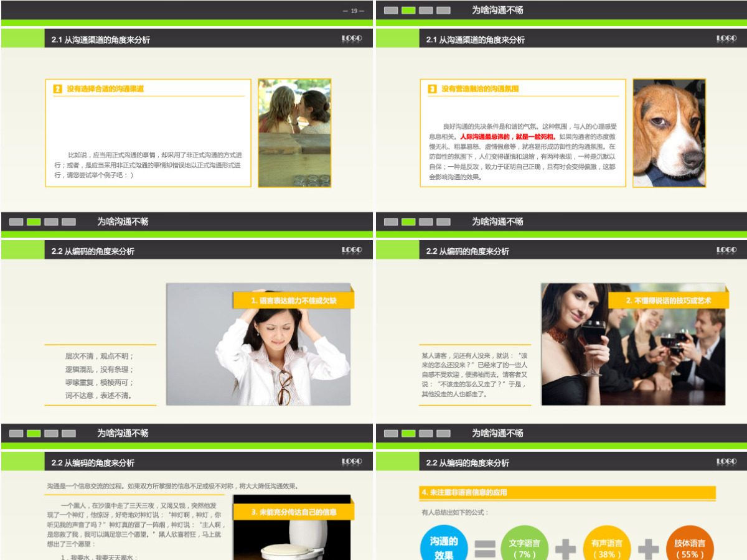The width and height of the screenshot is (747, 560).
Task: Click the 2. 不懂得说话的技巧或艺术 yellow banner
Action: click(668, 301)
